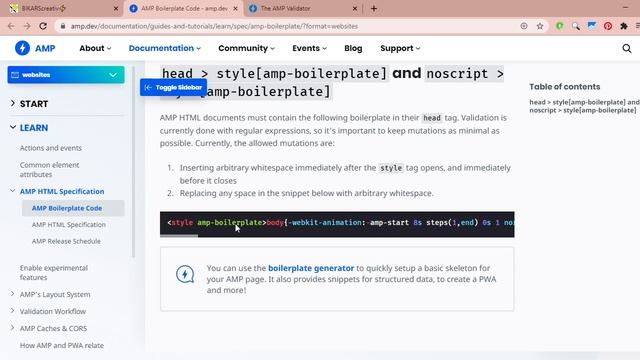The image size is (640, 360).
Task: Open the Documentation menu
Action: click(164, 48)
